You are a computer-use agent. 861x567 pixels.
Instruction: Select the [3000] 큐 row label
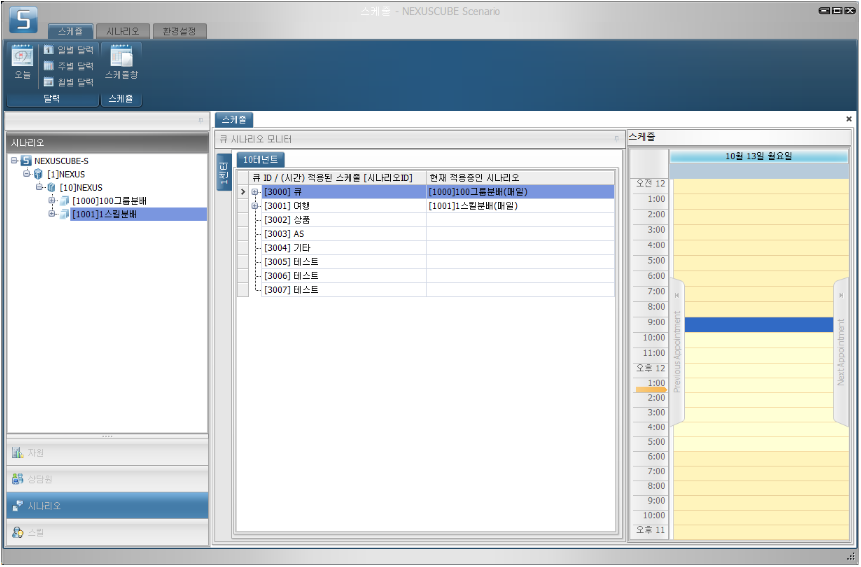[283, 192]
